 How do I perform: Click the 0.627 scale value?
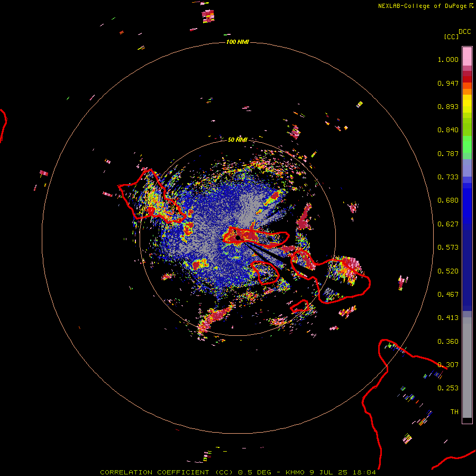tap(448, 224)
